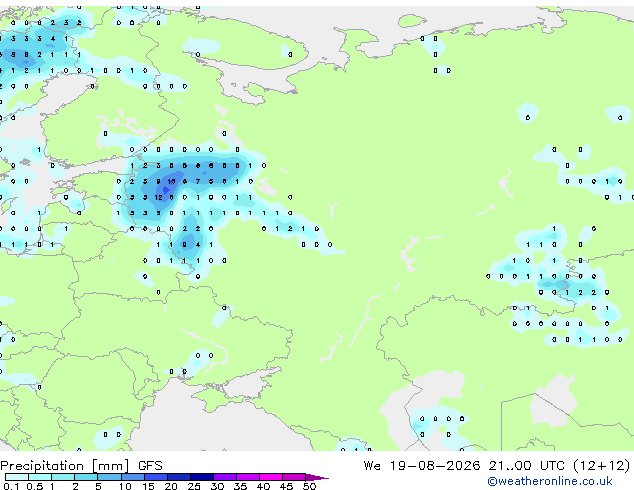Click the purple swatch between 35 and 40
Image resolution: width=634 pixels, height=490 pixels.
pos(247,477)
